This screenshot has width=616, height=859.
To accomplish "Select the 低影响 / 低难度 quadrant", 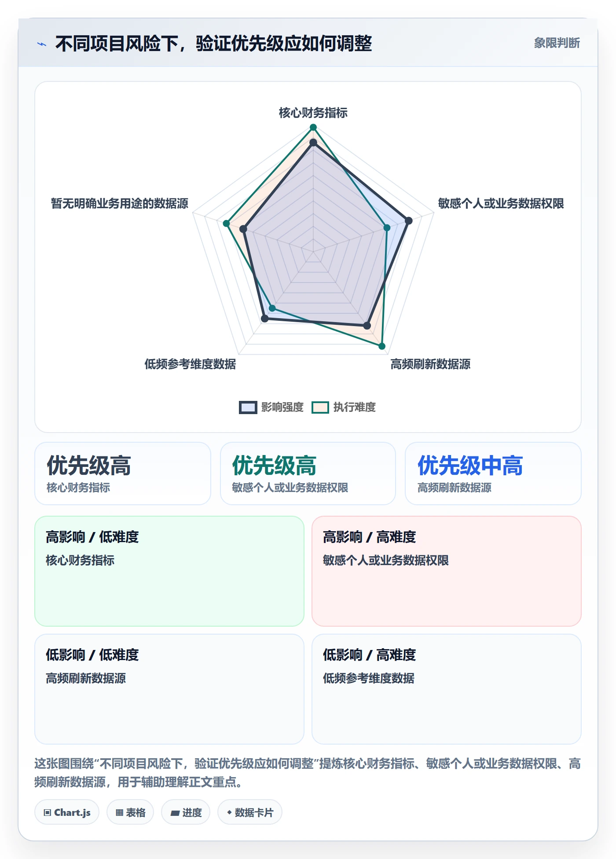I will 169,689.
